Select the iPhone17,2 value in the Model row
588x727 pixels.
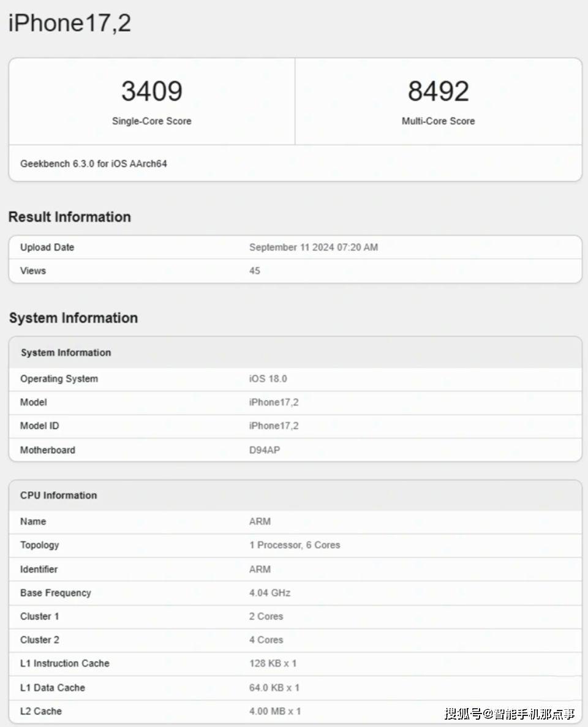[x=274, y=402]
